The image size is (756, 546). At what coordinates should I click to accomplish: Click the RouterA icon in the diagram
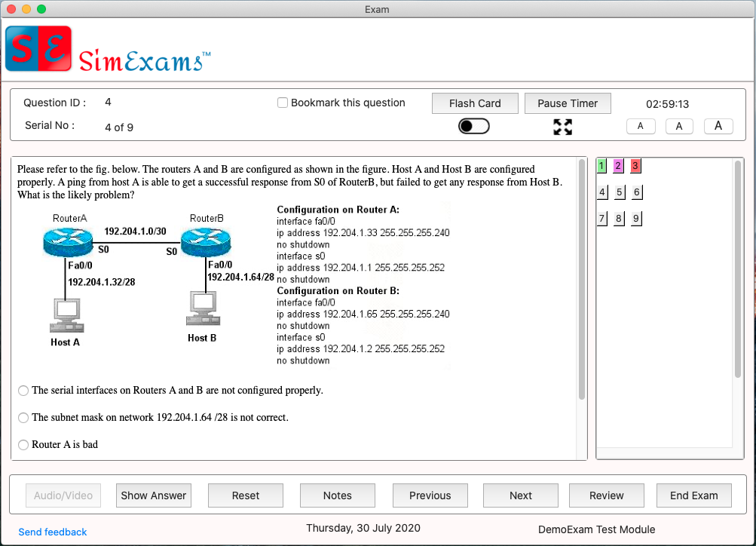click(x=68, y=242)
